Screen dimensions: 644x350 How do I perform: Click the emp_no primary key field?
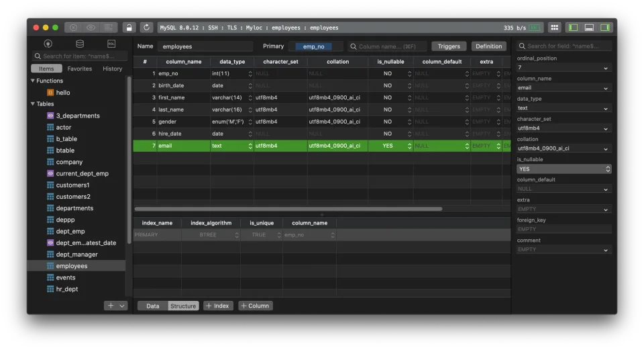314,46
